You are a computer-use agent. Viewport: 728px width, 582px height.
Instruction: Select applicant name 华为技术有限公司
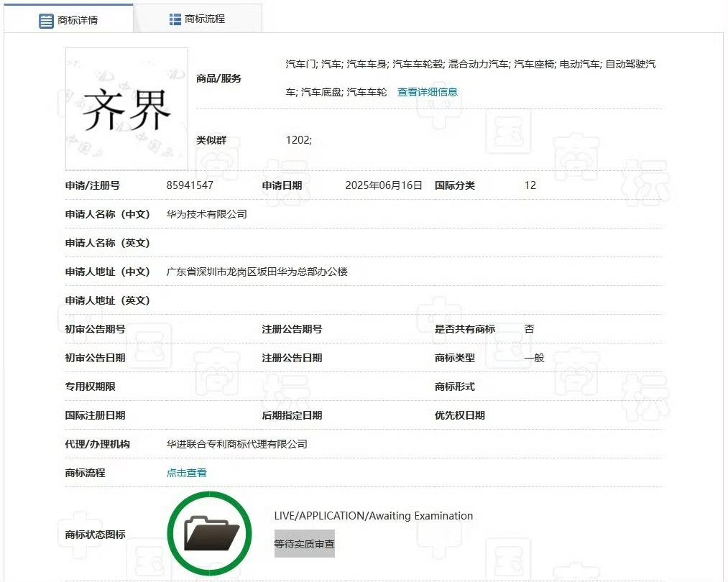tap(206, 214)
